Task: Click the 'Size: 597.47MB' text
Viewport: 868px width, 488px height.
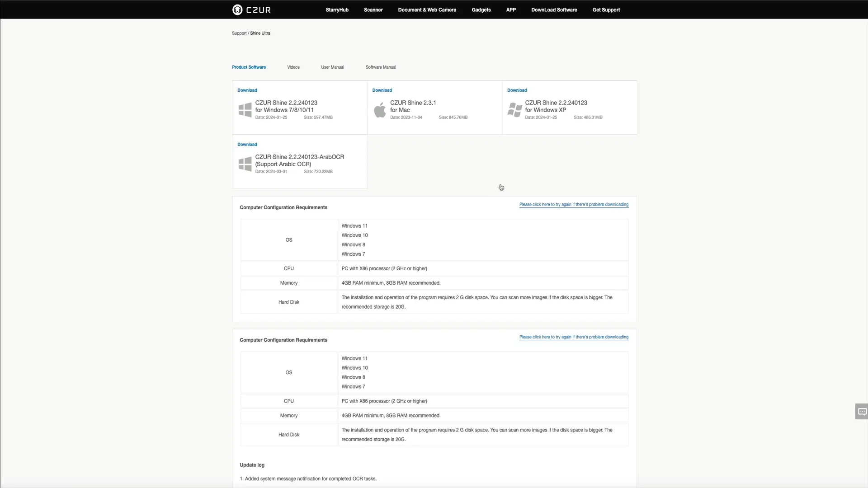Action: (x=318, y=117)
